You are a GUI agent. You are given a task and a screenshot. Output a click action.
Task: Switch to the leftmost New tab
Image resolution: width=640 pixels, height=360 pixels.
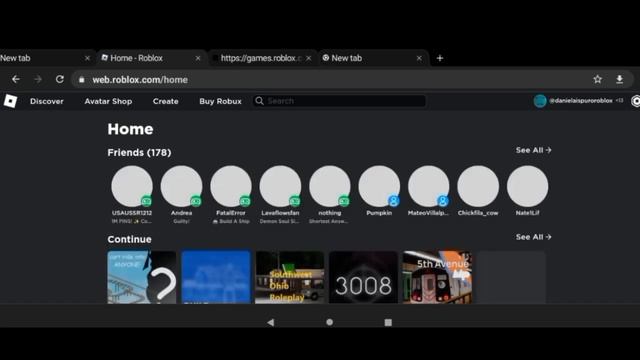pyautogui.click(x=47, y=58)
